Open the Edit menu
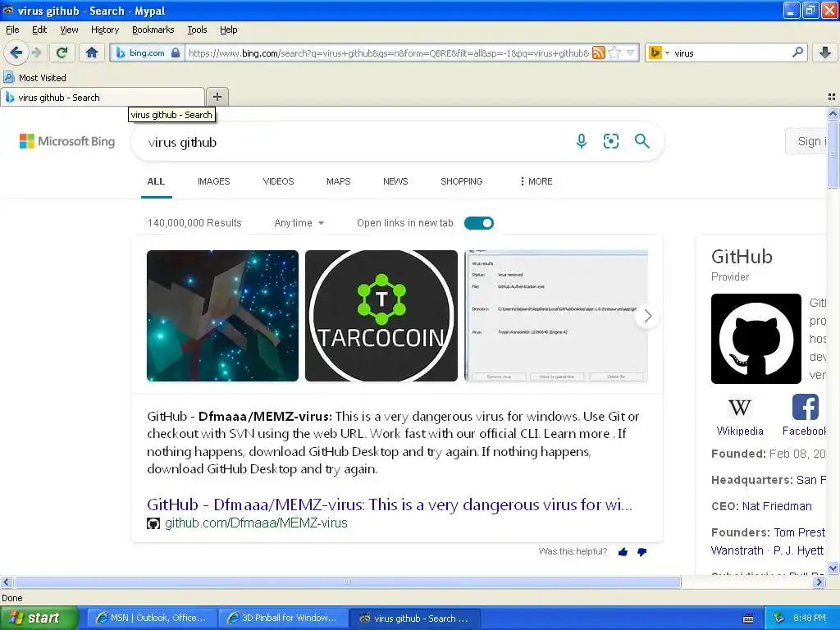The image size is (840, 630). coord(39,30)
